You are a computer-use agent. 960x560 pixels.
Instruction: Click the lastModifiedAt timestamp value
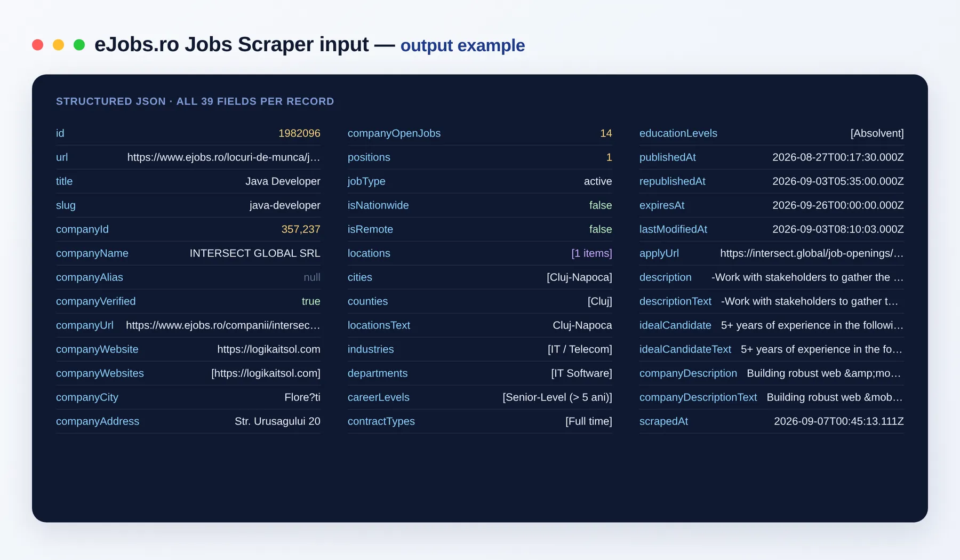pos(838,229)
